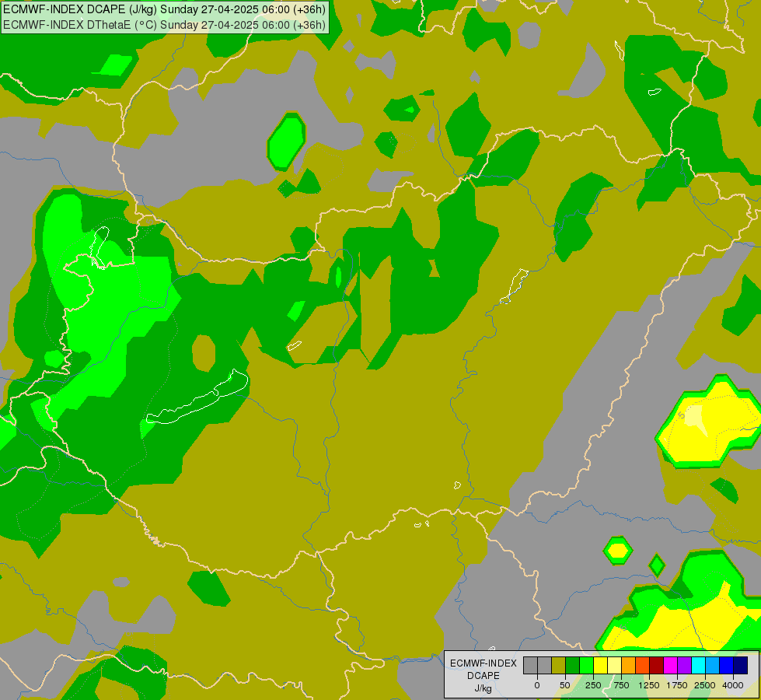Click the legend value 0

pyautogui.click(x=537, y=685)
